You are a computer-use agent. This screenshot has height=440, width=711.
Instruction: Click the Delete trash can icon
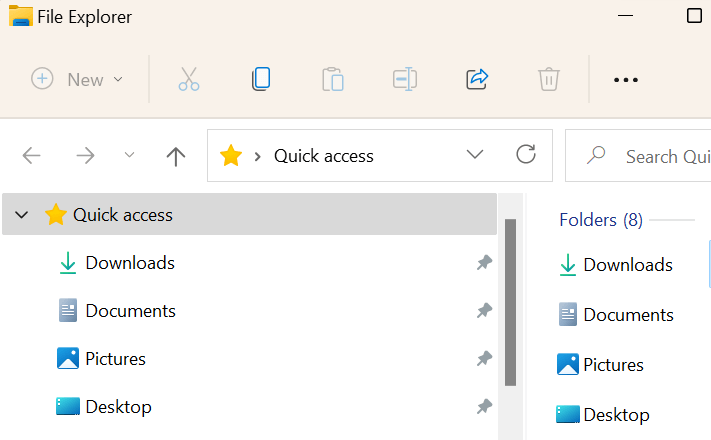[548, 79]
